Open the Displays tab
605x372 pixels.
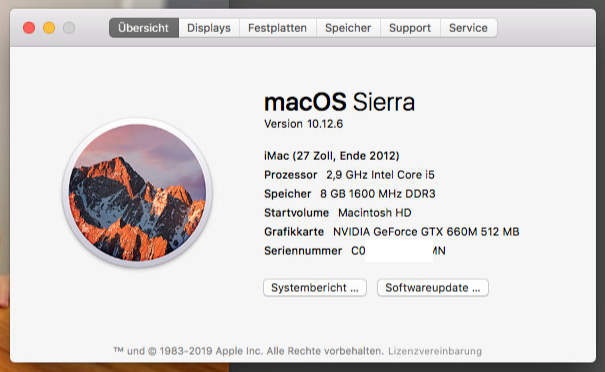point(209,28)
